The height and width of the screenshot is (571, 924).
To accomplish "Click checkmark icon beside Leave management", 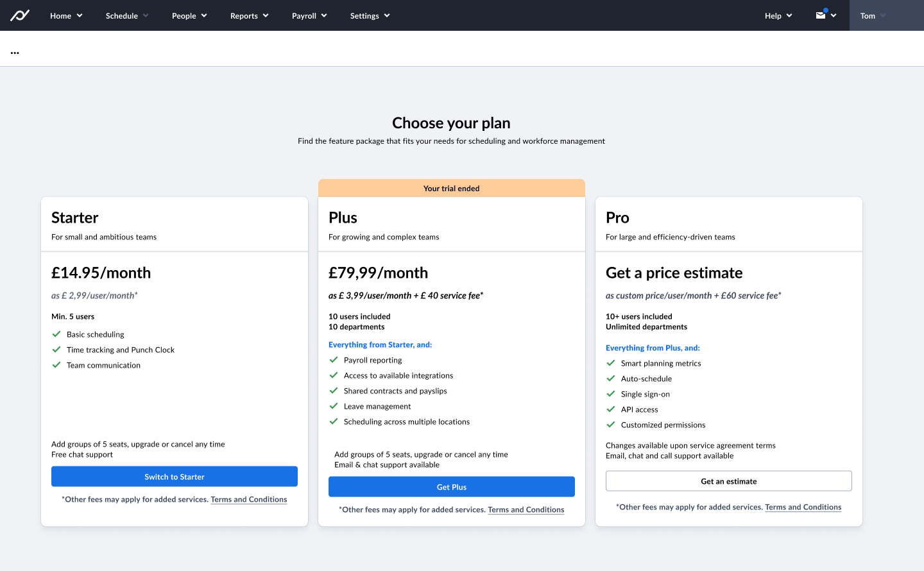I will tap(334, 406).
